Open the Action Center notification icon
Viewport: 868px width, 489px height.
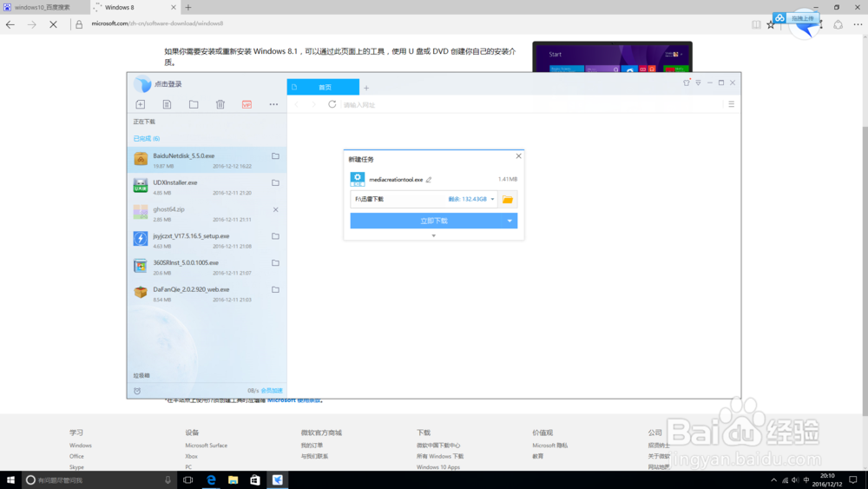(853, 480)
